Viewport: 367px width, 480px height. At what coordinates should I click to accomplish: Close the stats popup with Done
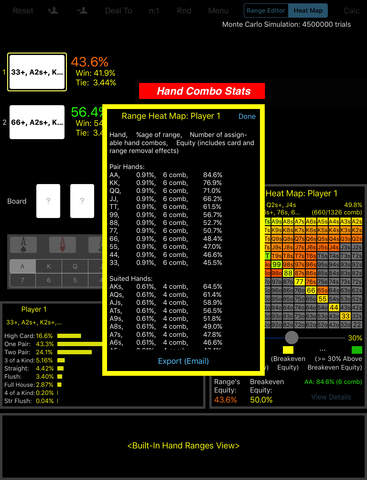(247, 116)
